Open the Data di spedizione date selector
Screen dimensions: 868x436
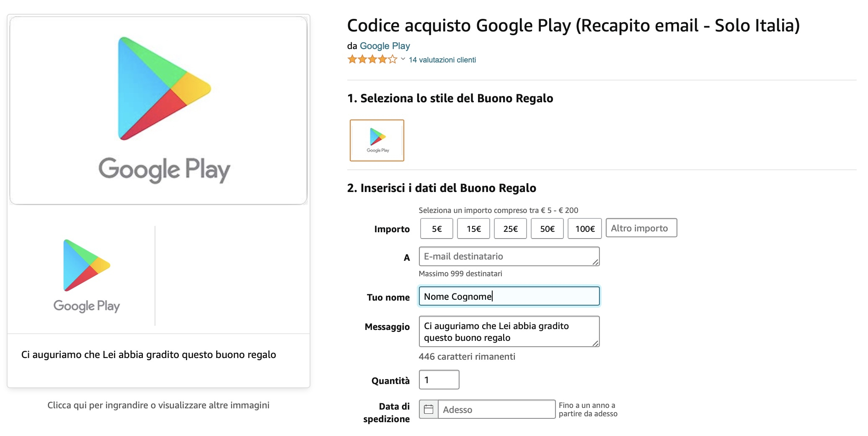(x=496, y=410)
